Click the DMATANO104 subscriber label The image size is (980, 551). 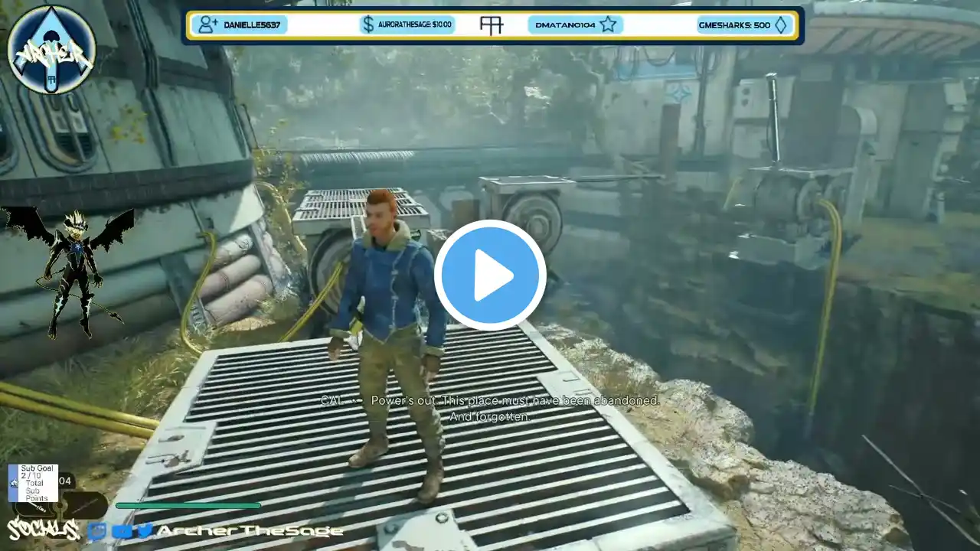[x=565, y=25]
